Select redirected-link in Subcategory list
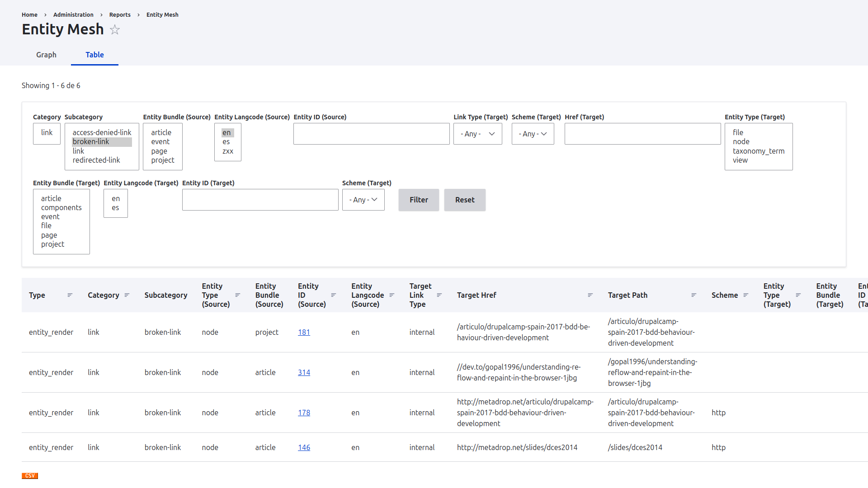Viewport: 868px width, 488px height. (96, 160)
